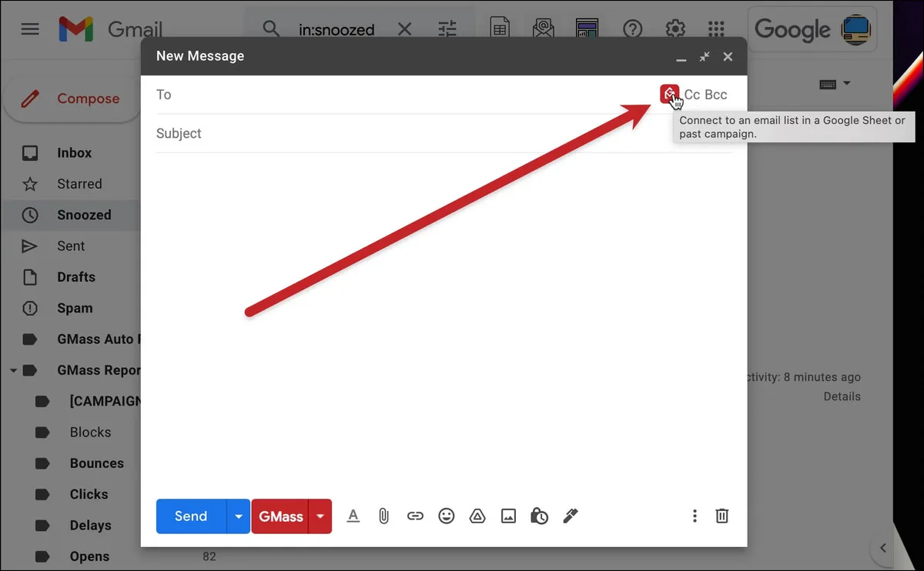This screenshot has height=571, width=924.
Task: Open the main menu hamburger icon
Action: tap(30, 29)
